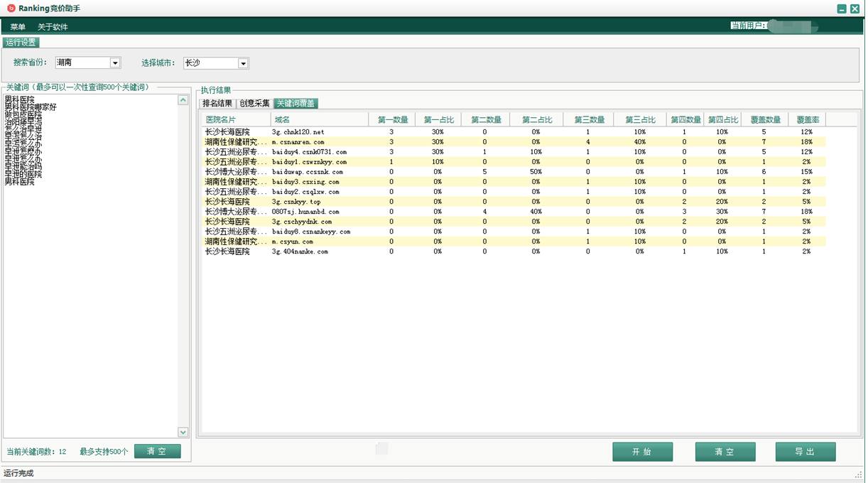Image resolution: width=868 pixels, height=483 pixels.
Task: Sort by the 第三数量 column header
Action: click(588, 119)
